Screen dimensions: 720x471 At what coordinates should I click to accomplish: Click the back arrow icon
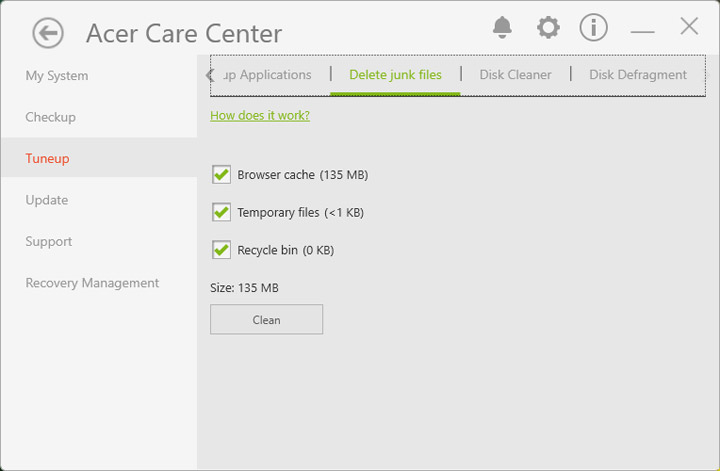pos(48,33)
